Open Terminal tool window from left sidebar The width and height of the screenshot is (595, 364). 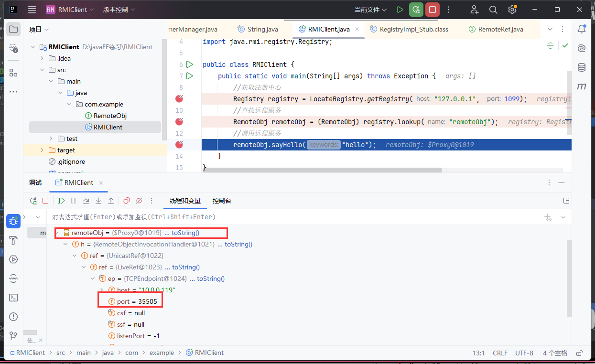tap(13, 298)
